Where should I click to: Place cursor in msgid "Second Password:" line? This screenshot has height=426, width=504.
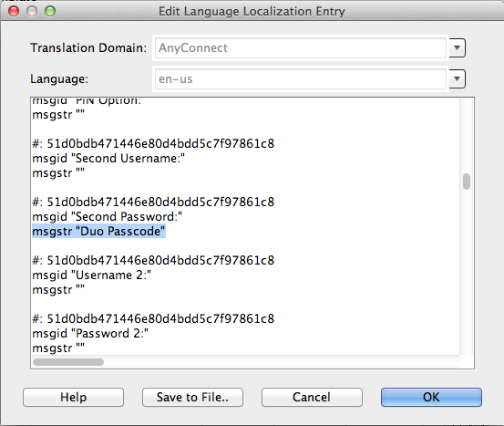tap(108, 216)
